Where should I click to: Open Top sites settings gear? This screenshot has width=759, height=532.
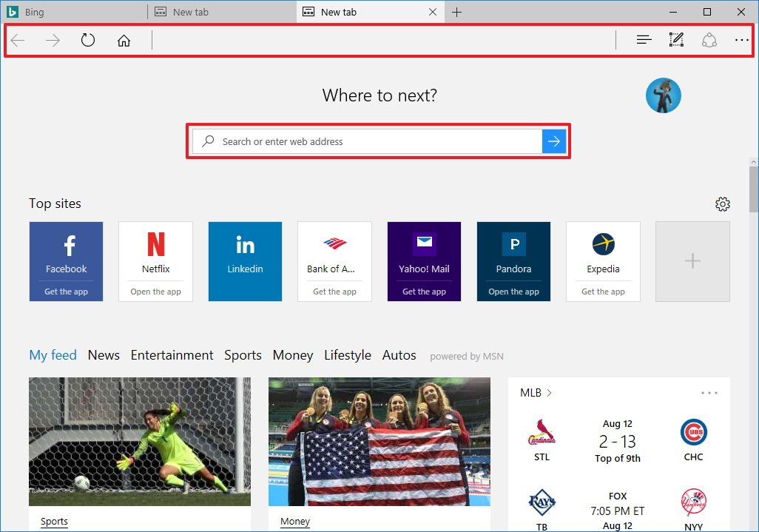point(722,204)
